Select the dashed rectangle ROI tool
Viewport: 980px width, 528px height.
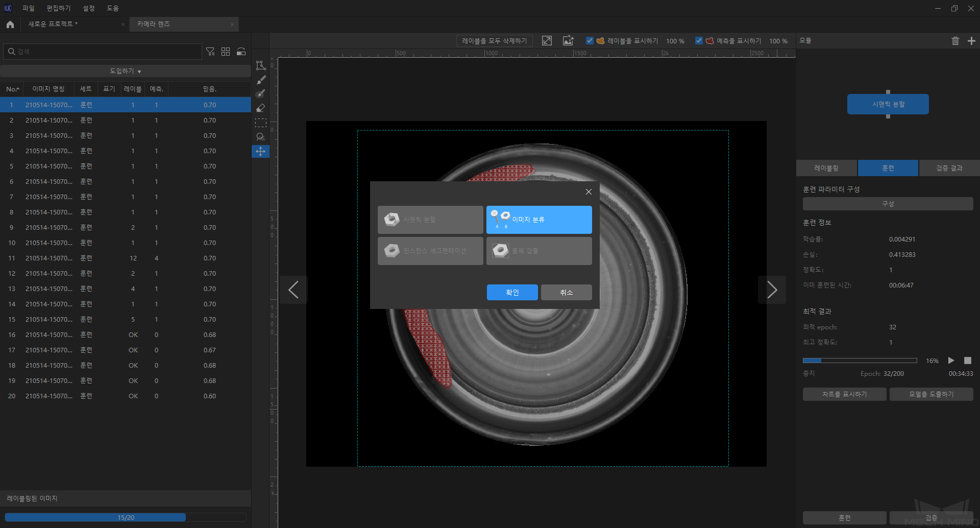pyautogui.click(x=261, y=123)
